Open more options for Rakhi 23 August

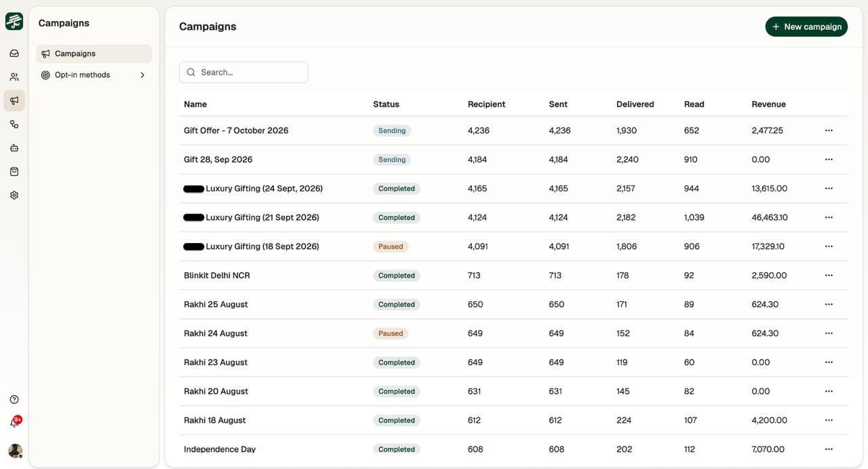pos(829,362)
